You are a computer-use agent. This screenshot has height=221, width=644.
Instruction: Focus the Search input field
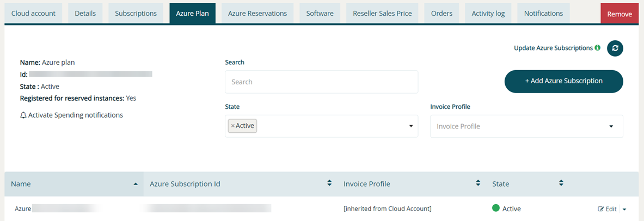pyautogui.click(x=322, y=82)
